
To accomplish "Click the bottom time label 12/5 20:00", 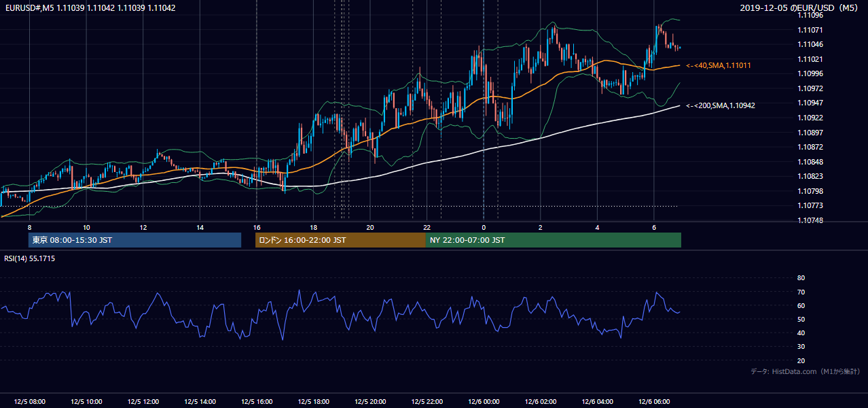I will coord(370,402).
